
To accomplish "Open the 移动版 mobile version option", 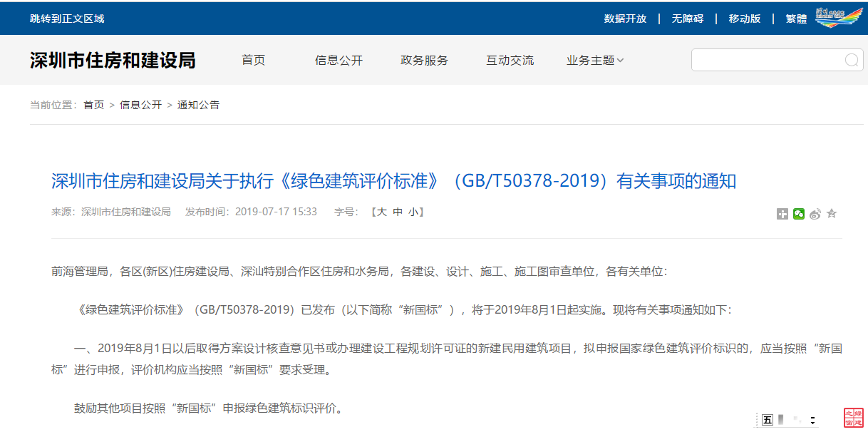I will pos(743,19).
